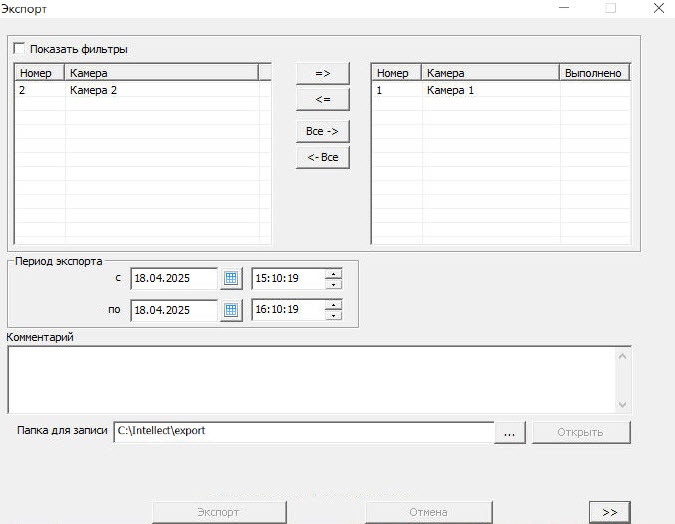Decrease the start time with down arrow
The height and width of the screenshot is (524, 675).
point(333,284)
